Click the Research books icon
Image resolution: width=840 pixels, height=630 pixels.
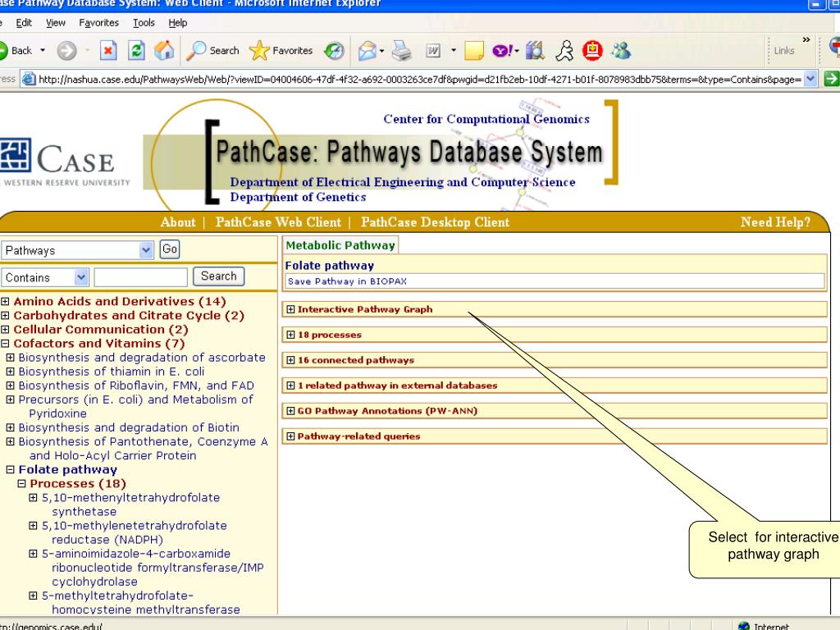point(535,51)
